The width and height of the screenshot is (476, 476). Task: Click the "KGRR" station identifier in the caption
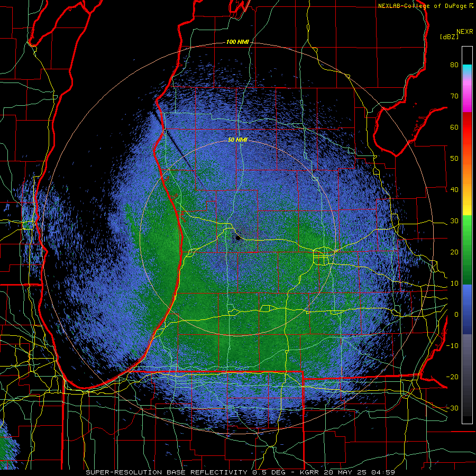tap(310, 472)
